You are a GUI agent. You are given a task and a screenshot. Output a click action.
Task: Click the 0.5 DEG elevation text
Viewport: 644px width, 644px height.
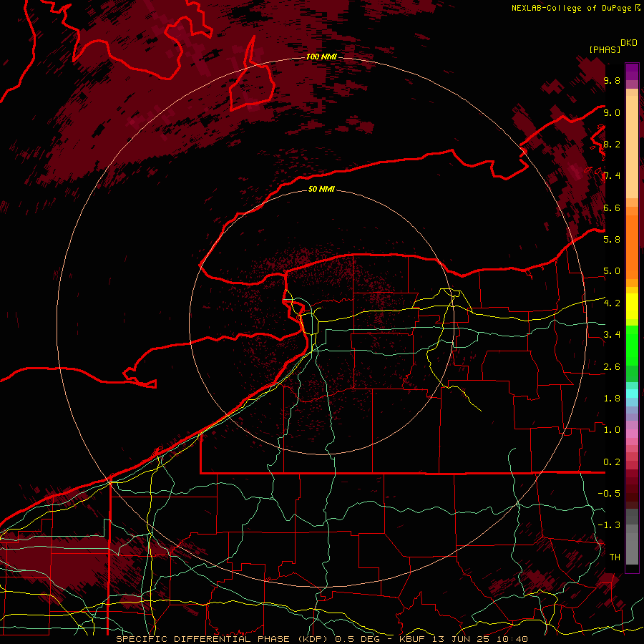click(x=357, y=639)
